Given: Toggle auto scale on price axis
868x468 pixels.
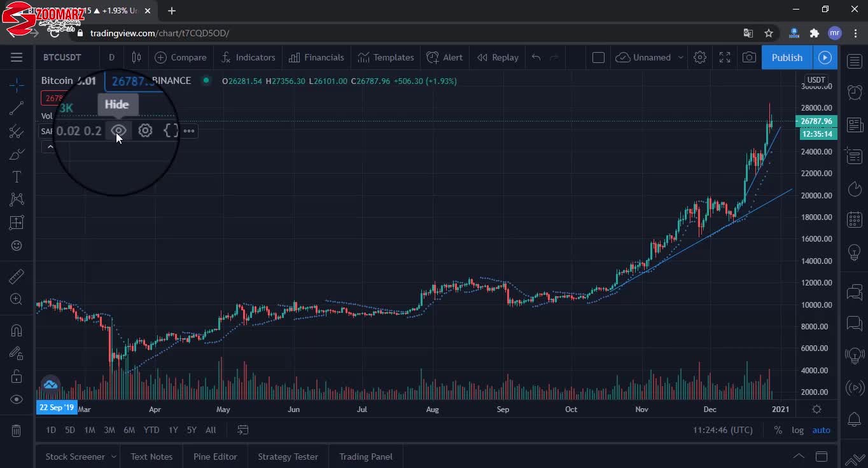Looking at the screenshot, I should tap(821, 430).
